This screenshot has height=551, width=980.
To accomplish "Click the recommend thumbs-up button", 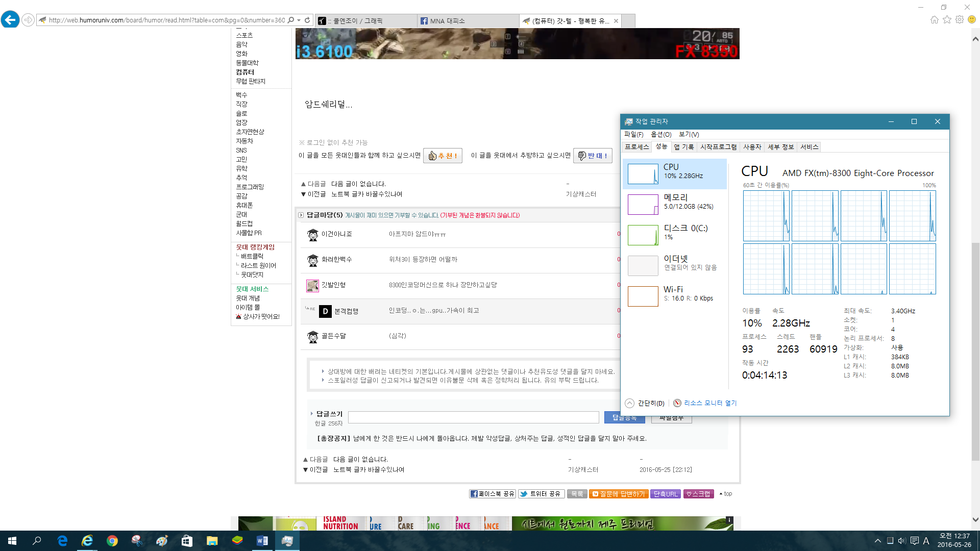I will tap(443, 156).
